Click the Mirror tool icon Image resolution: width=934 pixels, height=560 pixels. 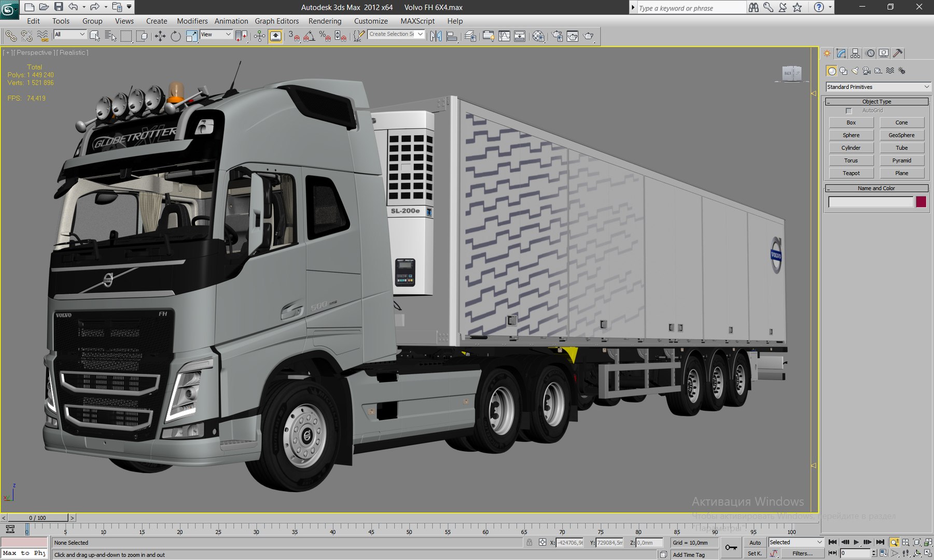[x=436, y=36]
